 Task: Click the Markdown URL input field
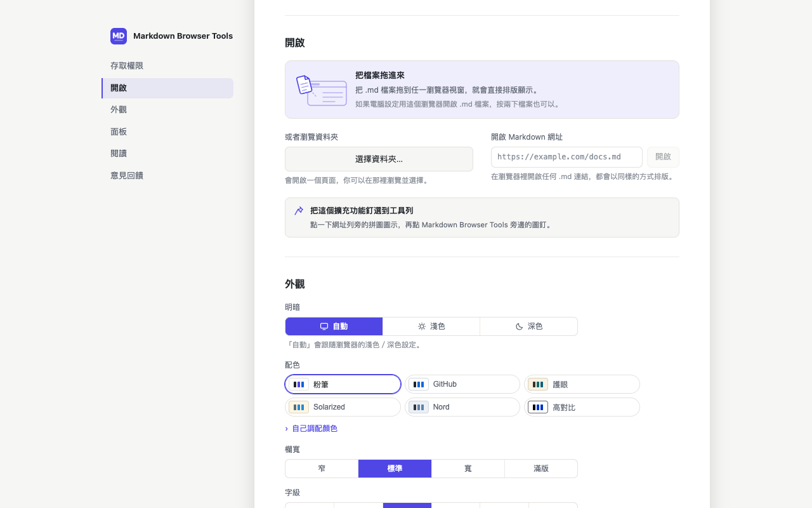pos(566,157)
